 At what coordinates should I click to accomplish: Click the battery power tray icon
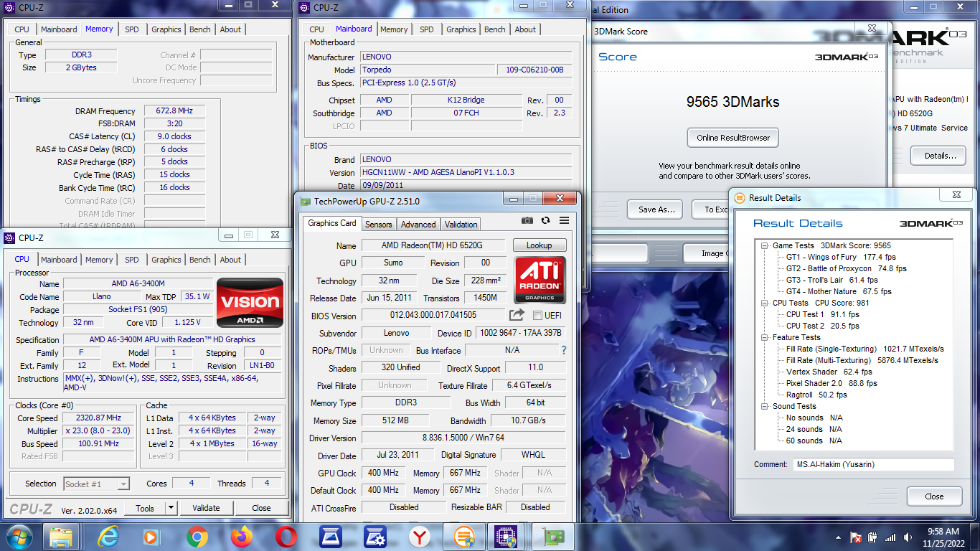point(873,537)
